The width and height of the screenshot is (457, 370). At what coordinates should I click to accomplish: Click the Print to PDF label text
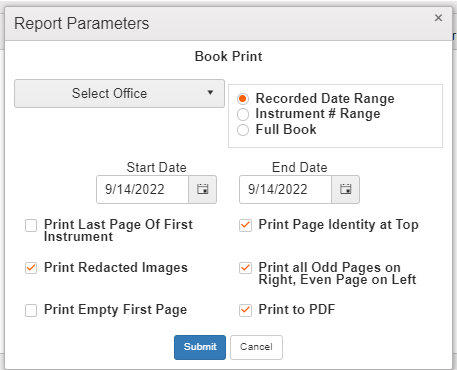pos(297,310)
